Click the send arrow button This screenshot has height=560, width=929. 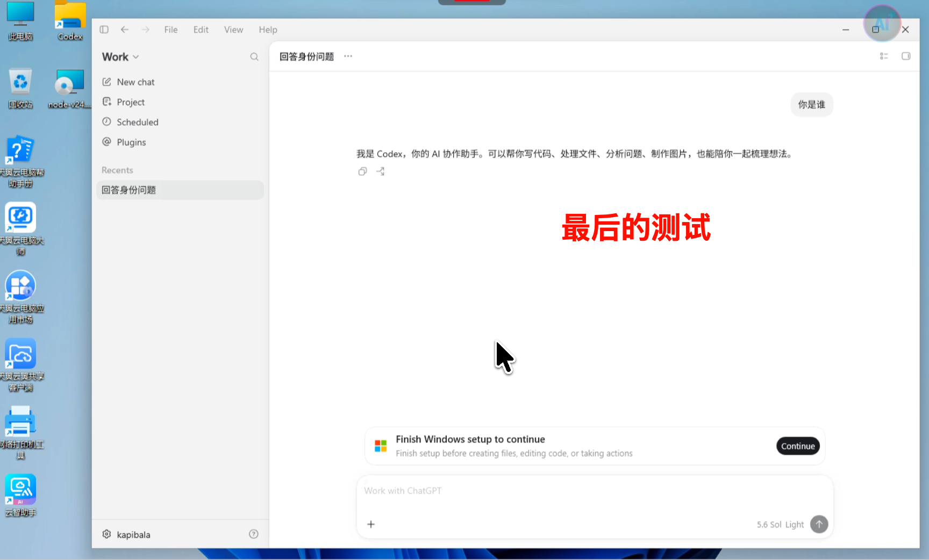pyautogui.click(x=819, y=524)
